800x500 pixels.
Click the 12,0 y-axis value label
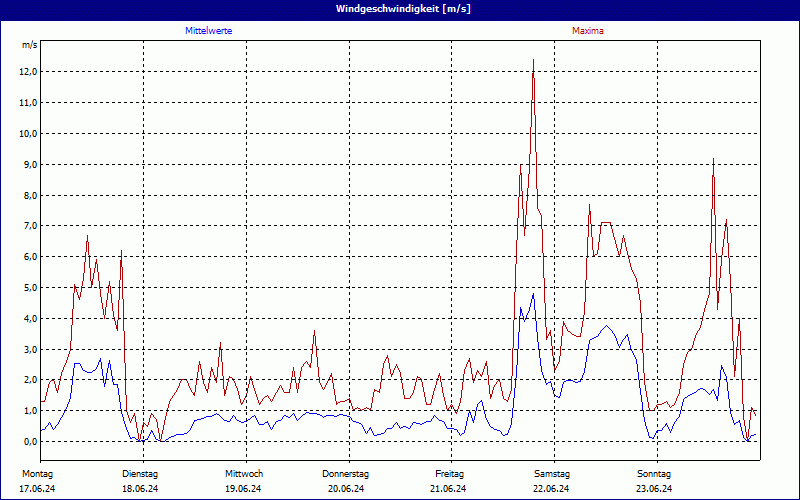(28, 72)
